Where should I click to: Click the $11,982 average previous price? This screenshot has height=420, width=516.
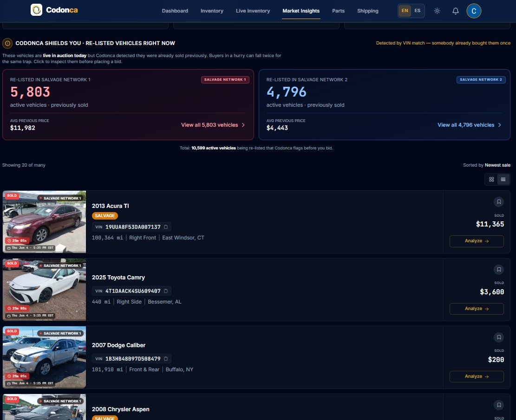pos(22,128)
